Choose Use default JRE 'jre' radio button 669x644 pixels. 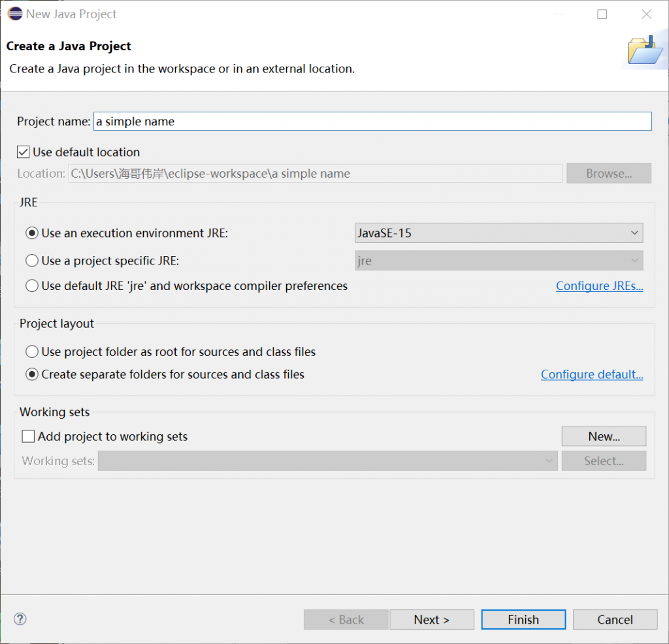(x=32, y=285)
